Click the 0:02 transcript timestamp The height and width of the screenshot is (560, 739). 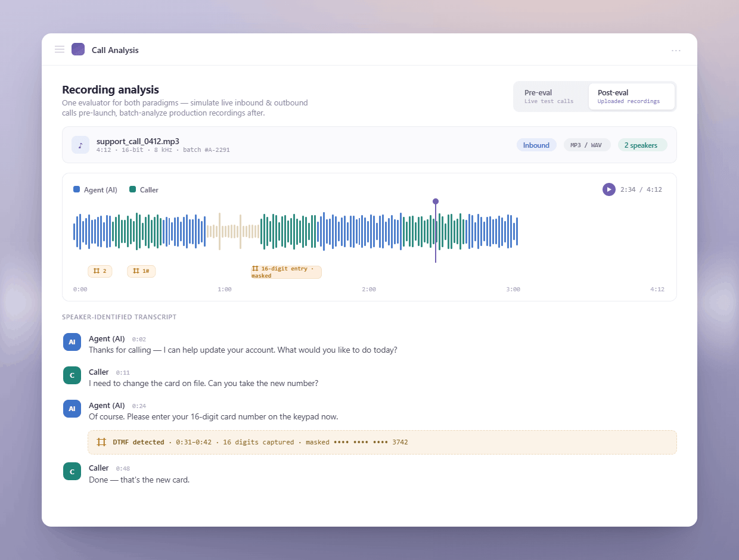click(x=139, y=340)
